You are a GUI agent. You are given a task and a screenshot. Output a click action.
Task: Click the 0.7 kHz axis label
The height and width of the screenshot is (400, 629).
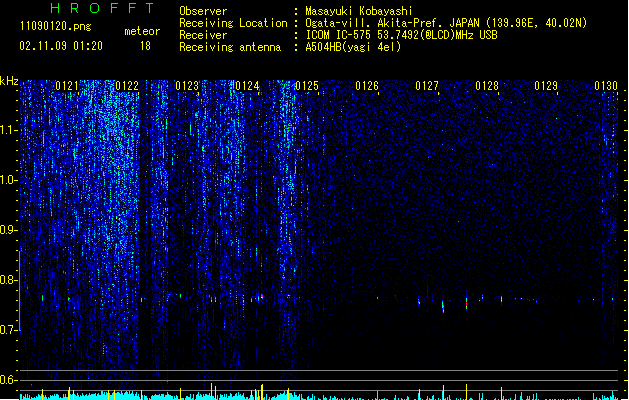point(8,330)
